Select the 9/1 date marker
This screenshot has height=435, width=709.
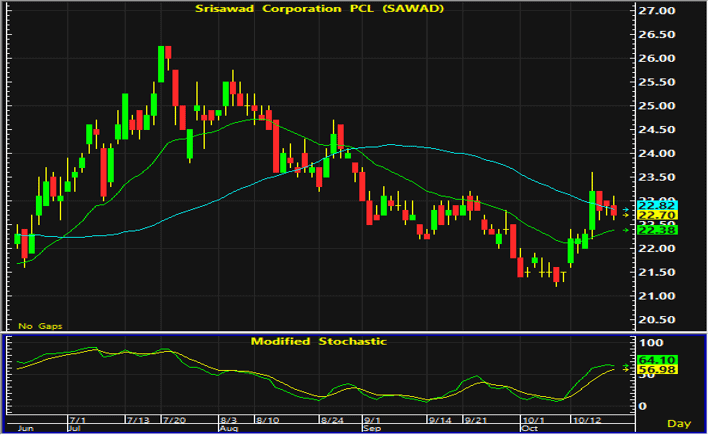(373, 420)
